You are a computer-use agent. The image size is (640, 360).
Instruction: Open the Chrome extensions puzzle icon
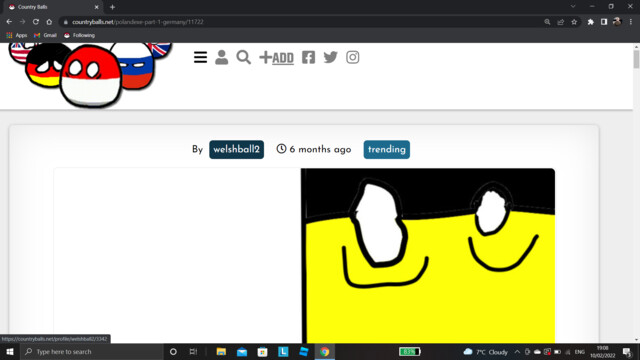(x=590, y=22)
